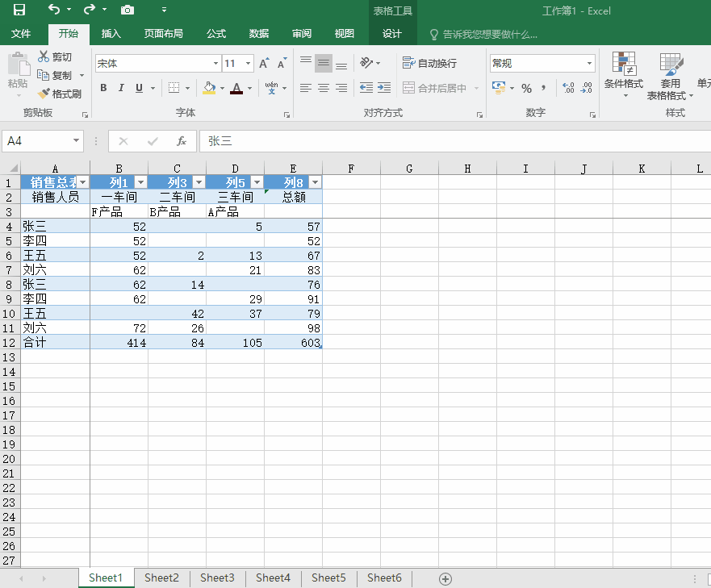Click the percent style icon

coord(526,88)
